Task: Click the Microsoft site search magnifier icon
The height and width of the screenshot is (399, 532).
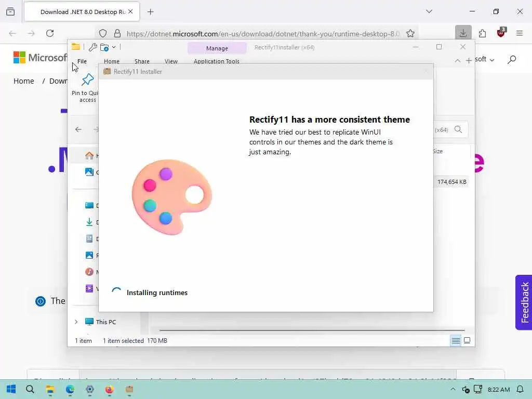Action: click(x=512, y=60)
